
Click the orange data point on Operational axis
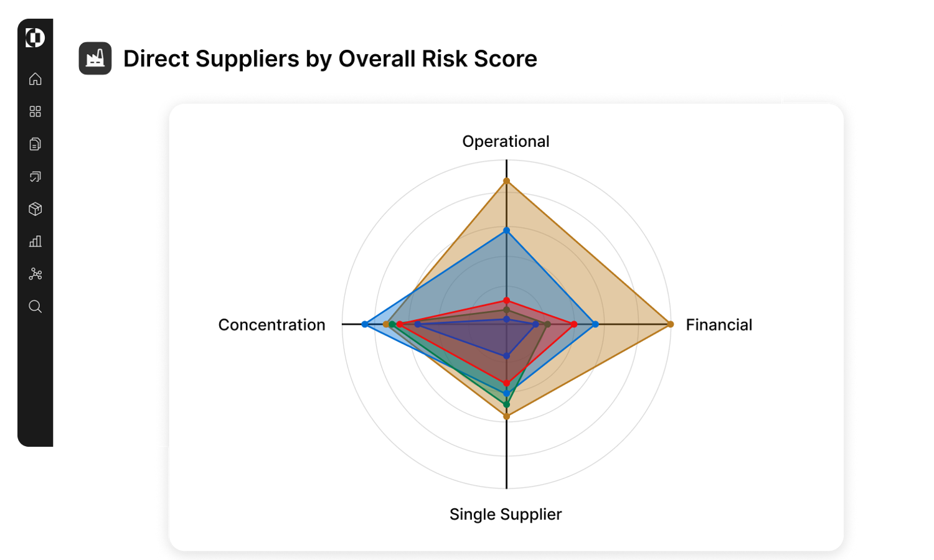(x=506, y=180)
